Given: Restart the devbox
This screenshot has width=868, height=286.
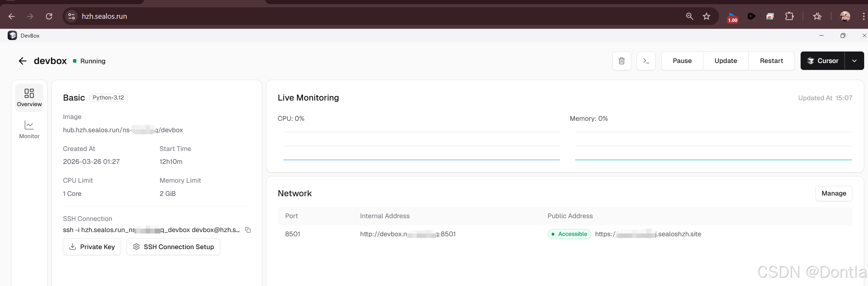Looking at the screenshot, I should (x=771, y=61).
